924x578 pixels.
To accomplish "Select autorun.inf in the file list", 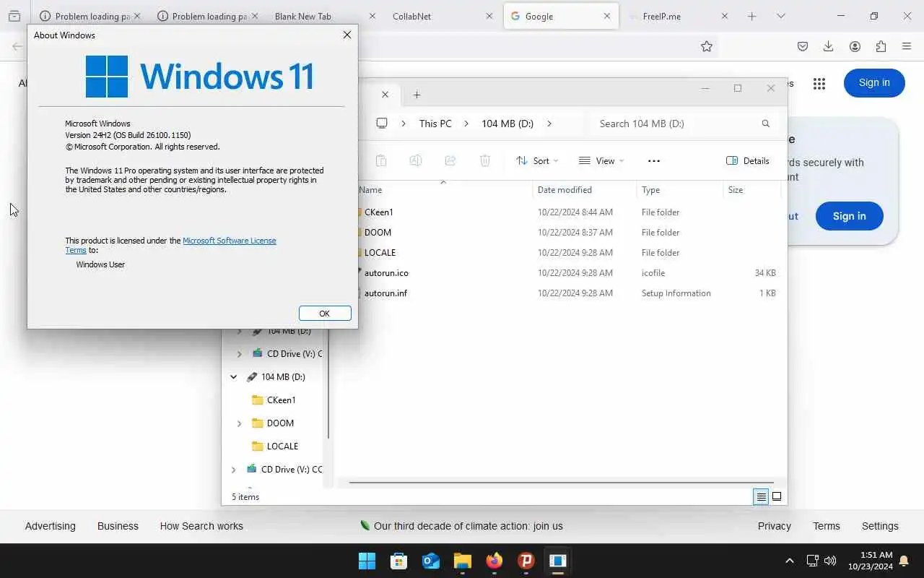I will click(x=385, y=293).
